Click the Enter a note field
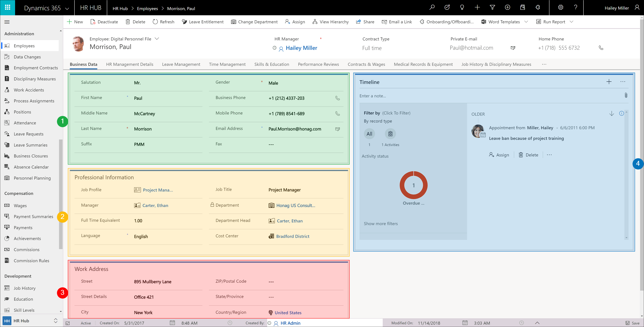Viewport: 644px width, 327px height. 490,96
